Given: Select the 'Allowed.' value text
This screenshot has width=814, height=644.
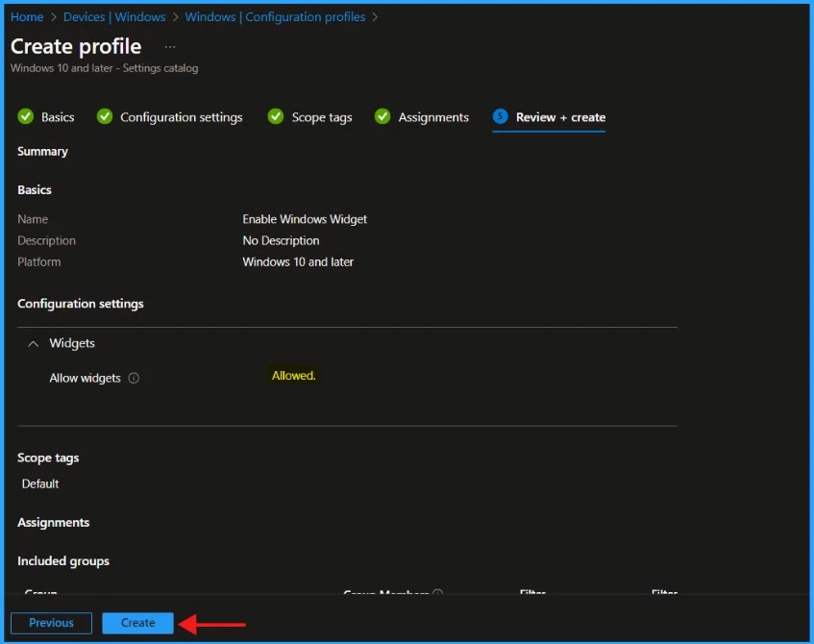Looking at the screenshot, I should point(293,376).
